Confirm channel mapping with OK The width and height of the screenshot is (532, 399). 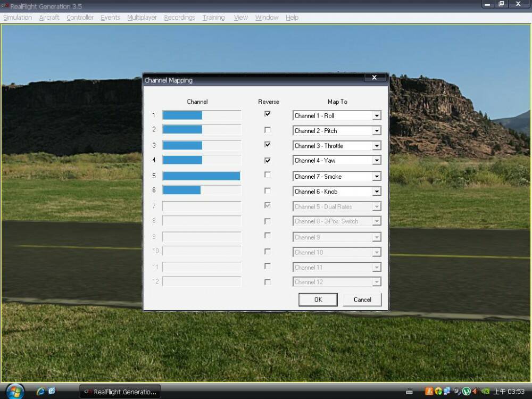318,300
